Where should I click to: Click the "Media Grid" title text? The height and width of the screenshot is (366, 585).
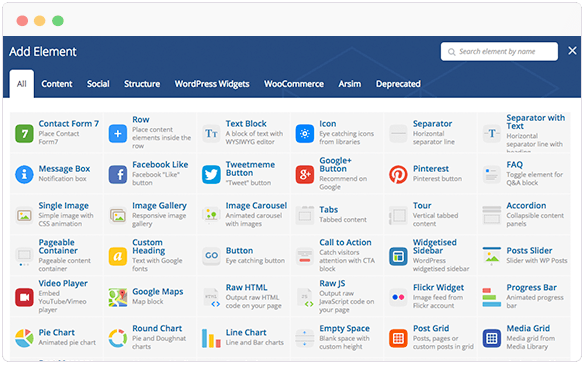click(x=528, y=329)
